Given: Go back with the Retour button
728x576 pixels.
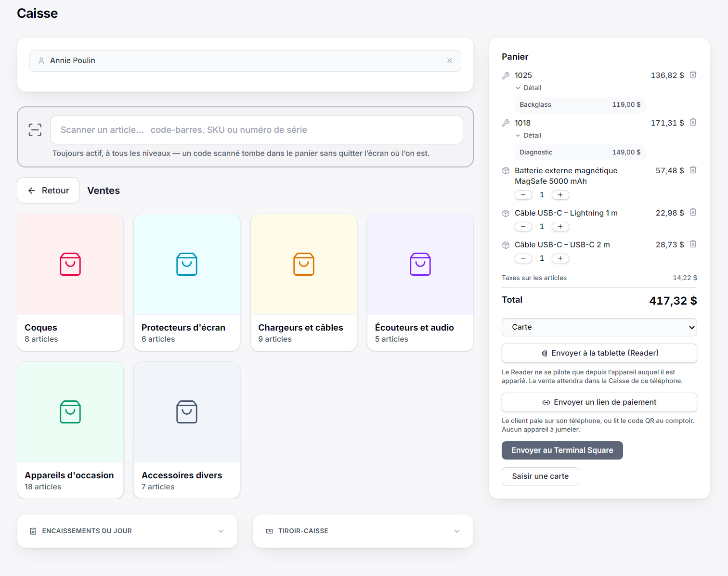Looking at the screenshot, I should 48,191.
